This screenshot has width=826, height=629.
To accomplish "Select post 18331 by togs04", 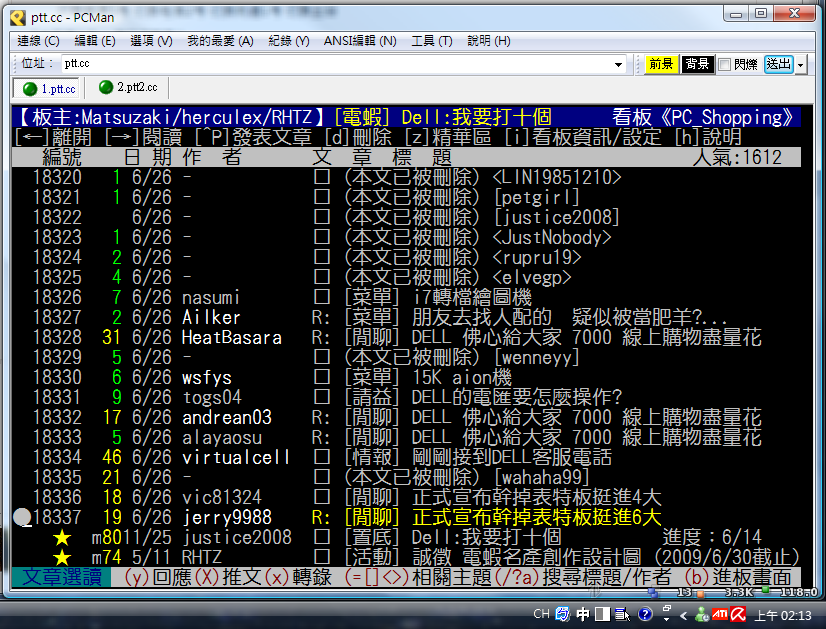I will tap(406, 397).
